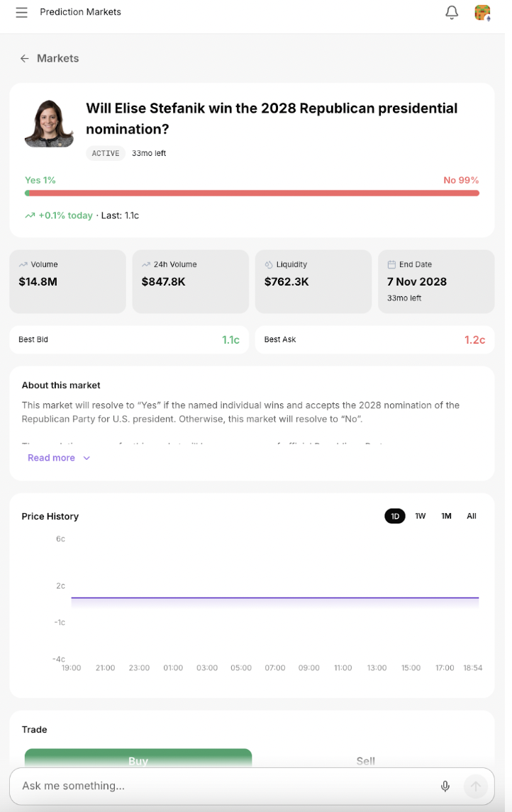Show the All price history range
The width and height of the screenshot is (512, 812).
click(471, 516)
